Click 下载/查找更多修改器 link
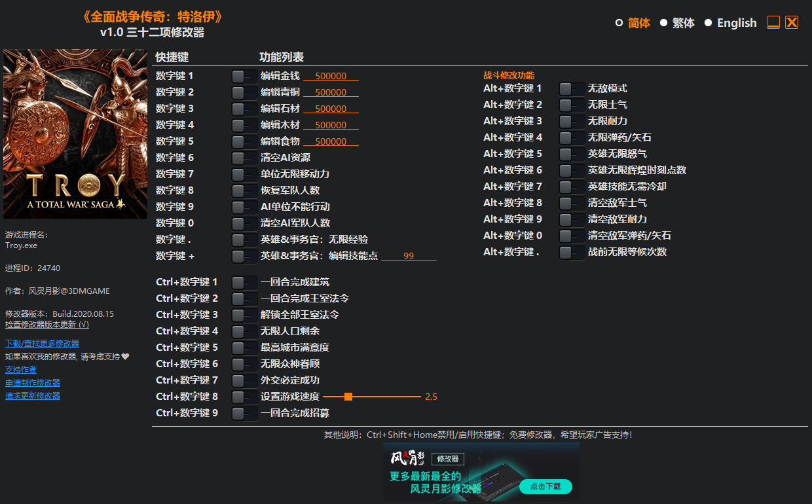 [x=41, y=342]
